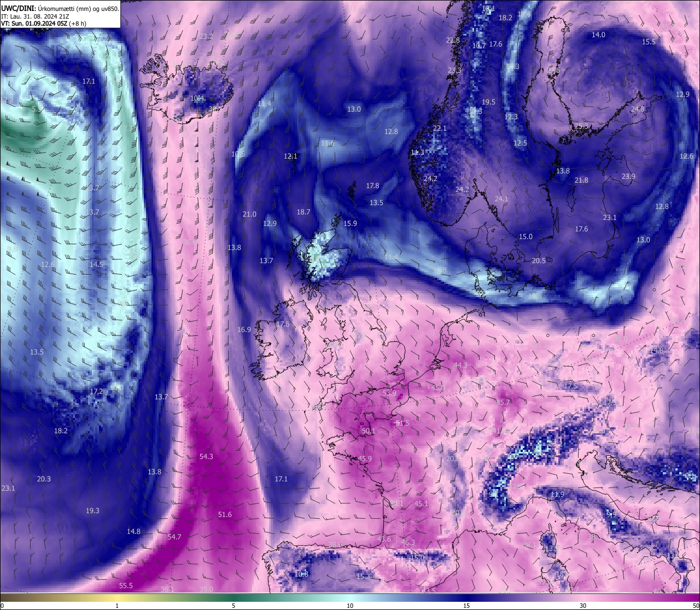This screenshot has height=610, width=700.
Task: Click the 20.5 value over the Baltic coast
Action: point(539,260)
